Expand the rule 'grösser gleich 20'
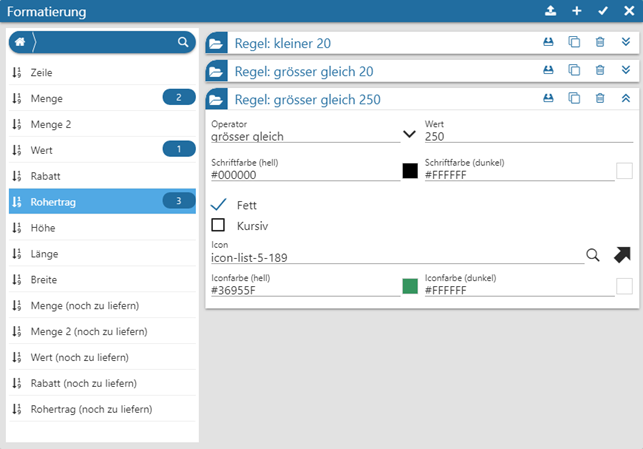Image resolution: width=643 pixels, height=449 pixels. pyautogui.click(x=626, y=70)
